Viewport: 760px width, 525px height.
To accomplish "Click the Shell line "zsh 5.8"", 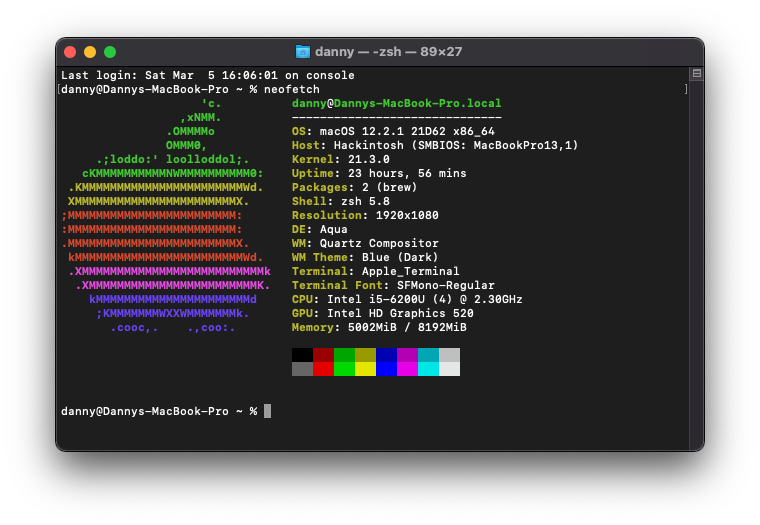I will 341,202.
